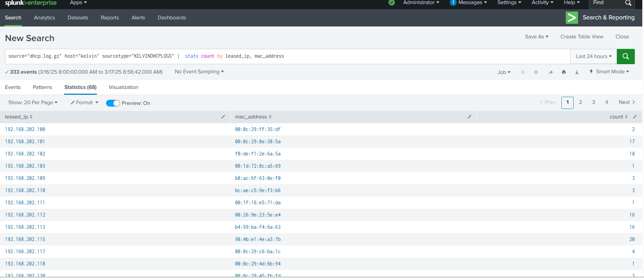Viewport: 644px width, 278px height.
Task: Open Search & Reporting app icon
Action: (x=572, y=18)
